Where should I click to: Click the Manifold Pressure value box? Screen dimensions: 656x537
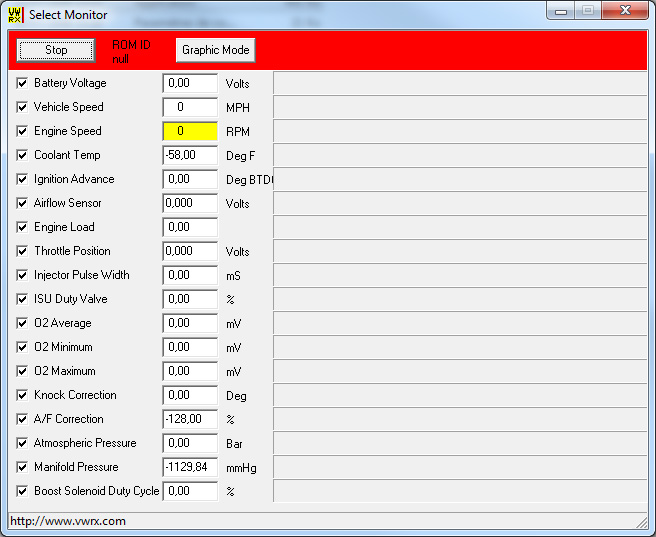pyautogui.click(x=190, y=467)
